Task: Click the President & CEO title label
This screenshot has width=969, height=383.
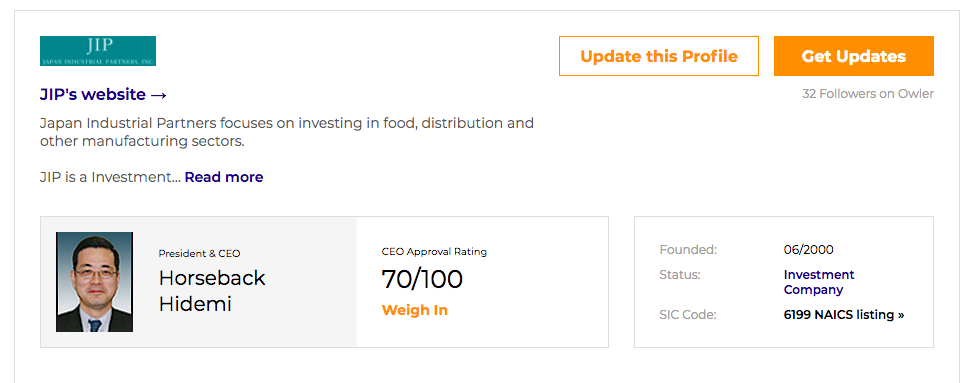Action: click(200, 253)
